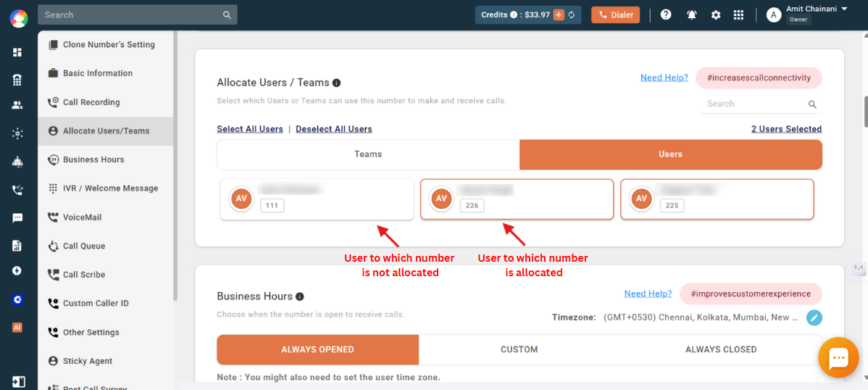Click the info icon beside the Business Hours heading
The height and width of the screenshot is (390, 868).
click(299, 296)
